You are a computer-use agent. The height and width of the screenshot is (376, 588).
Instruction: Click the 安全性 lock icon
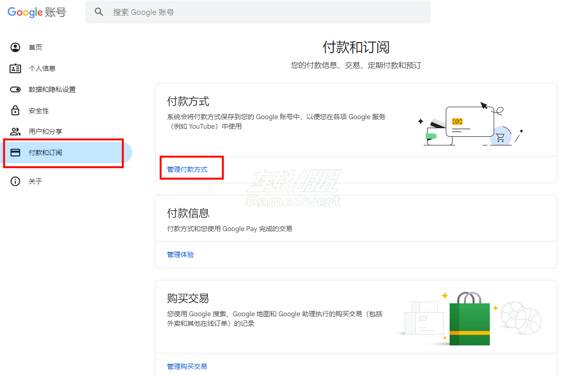[15, 111]
